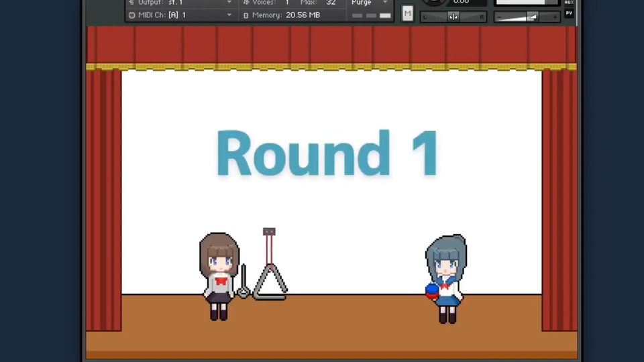
Task: Click the blue-haired girl with castanets
Action: (x=447, y=279)
